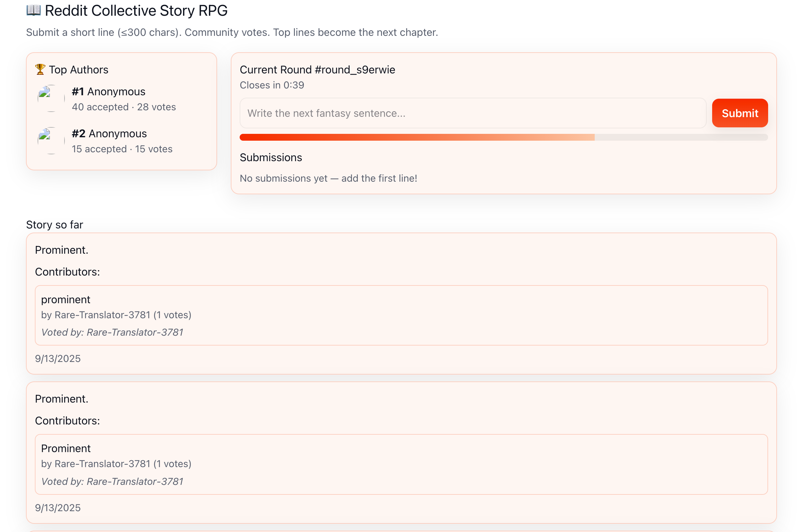Click the #2 Anonymous avatar image
This screenshot has height=532, width=805.
[51, 140]
